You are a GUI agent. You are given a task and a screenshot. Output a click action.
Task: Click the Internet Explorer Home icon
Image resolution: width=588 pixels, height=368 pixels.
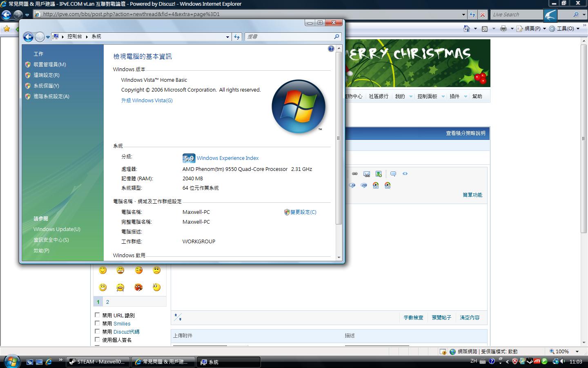tap(467, 29)
